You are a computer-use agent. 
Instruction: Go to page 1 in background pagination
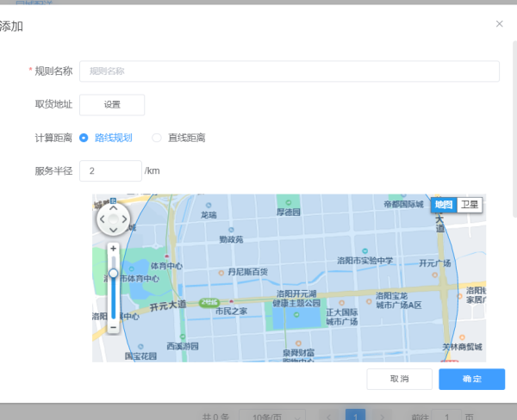pyautogui.click(x=355, y=416)
